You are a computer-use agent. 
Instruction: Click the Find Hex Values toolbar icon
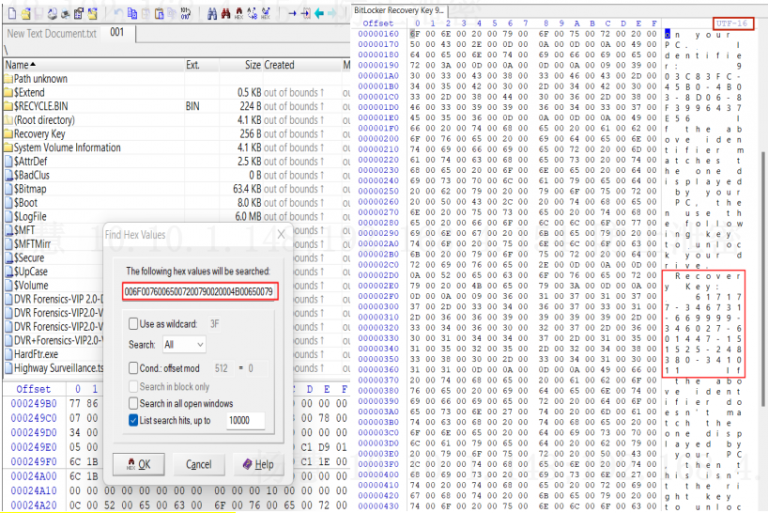(240, 13)
